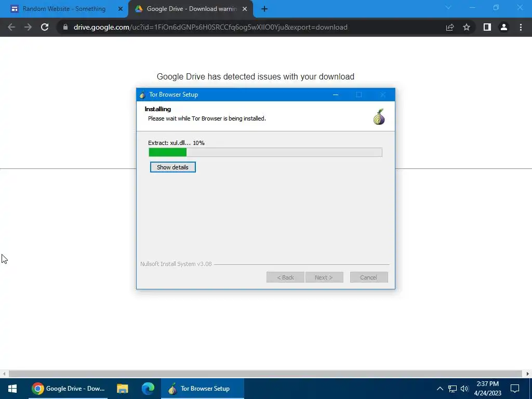Click Nullsoft Install System v3.08 label
The width and height of the screenshot is (532, 399).
pos(176,264)
